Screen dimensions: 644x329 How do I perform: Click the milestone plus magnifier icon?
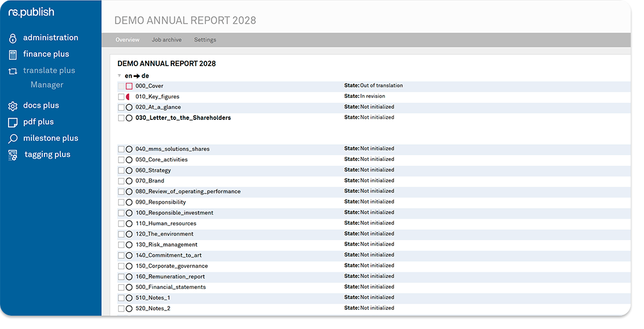coord(13,139)
